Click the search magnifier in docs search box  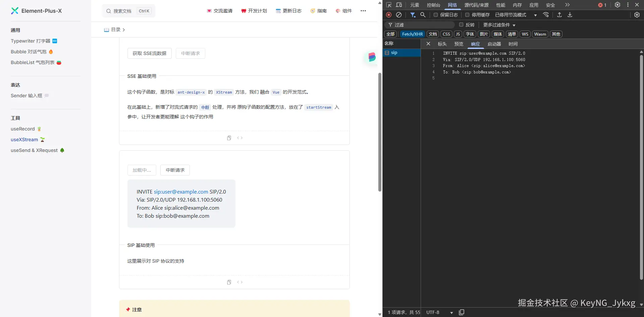click(109, 11)
